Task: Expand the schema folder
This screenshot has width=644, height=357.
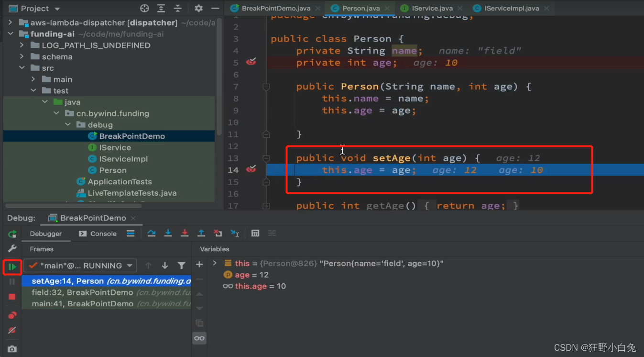Action: pos(22,56)
